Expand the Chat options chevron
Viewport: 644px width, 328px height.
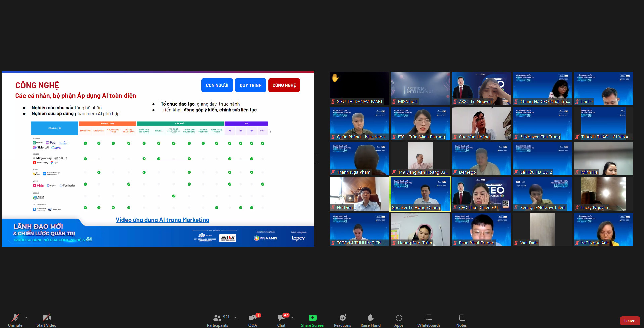tap(292, 317)
